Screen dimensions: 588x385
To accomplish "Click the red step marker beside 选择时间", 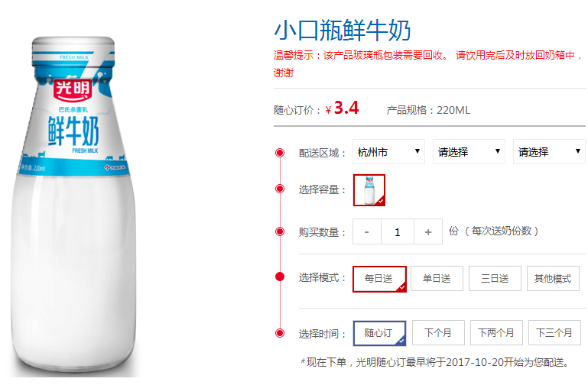I will pos(280,333).
